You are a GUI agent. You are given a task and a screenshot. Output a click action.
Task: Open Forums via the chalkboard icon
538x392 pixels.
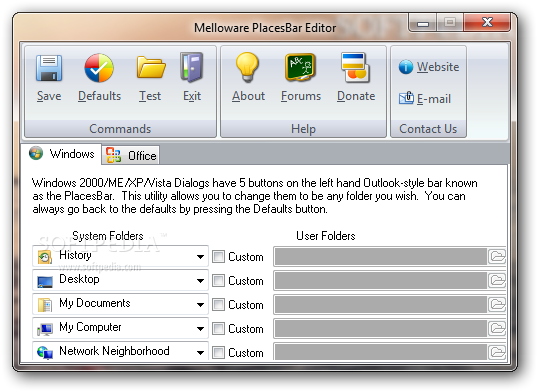point(300,67)
